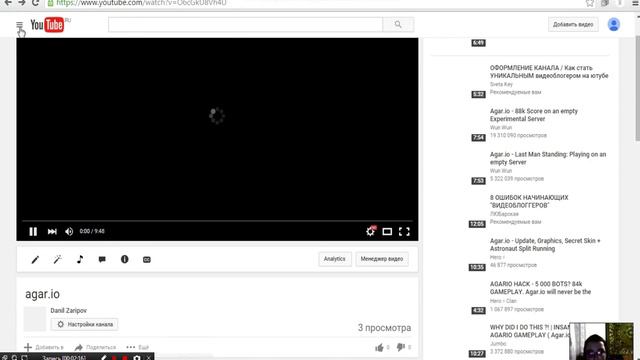
Task: Open player settings gear
Action: [x=370, y=231]
